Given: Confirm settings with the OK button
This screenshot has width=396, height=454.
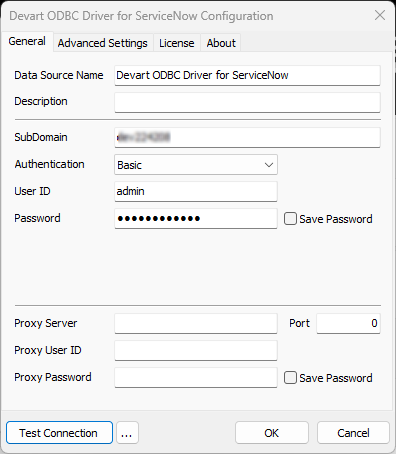Looking at the screenshot, I should [x=272, y=433].
